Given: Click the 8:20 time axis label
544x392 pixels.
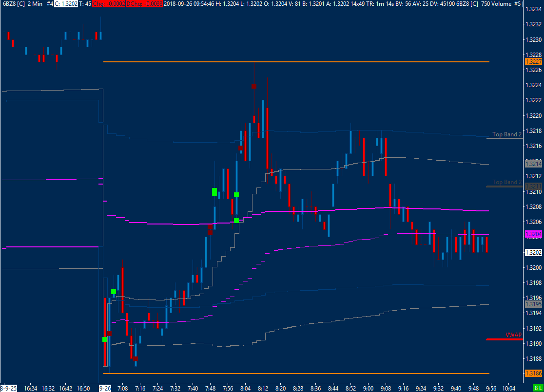Looking at the screenshot, I should [x=280, y=388].
